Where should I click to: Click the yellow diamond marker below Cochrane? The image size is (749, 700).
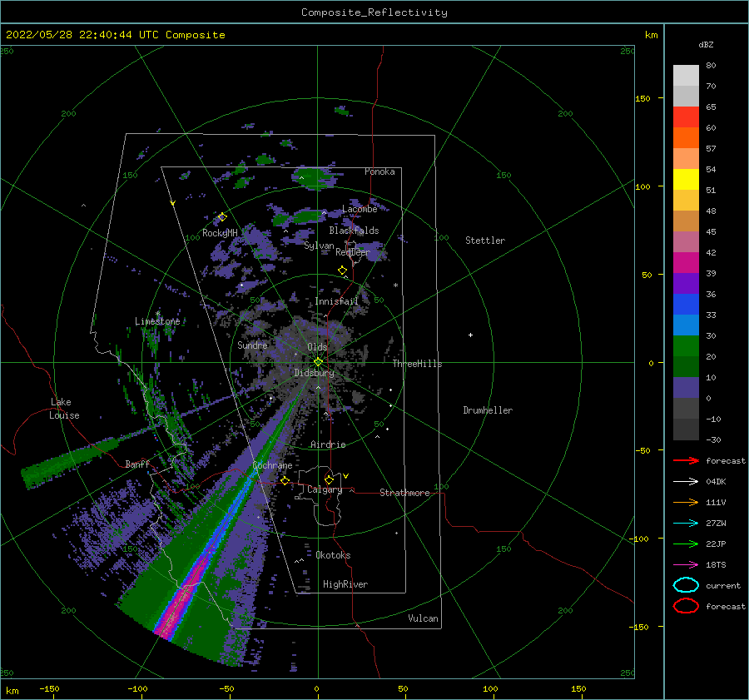(285, 480)
